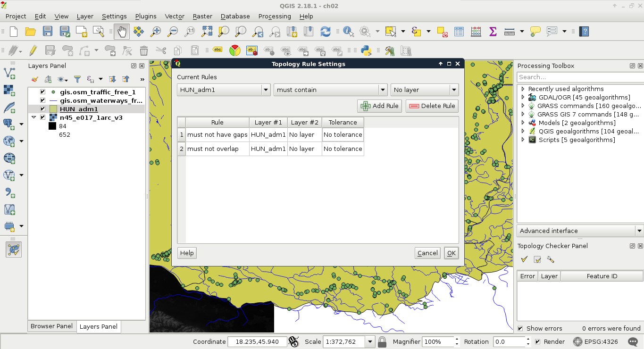Toggle visibility of n45_e017_1arc_v3 layer

point(42,117)
